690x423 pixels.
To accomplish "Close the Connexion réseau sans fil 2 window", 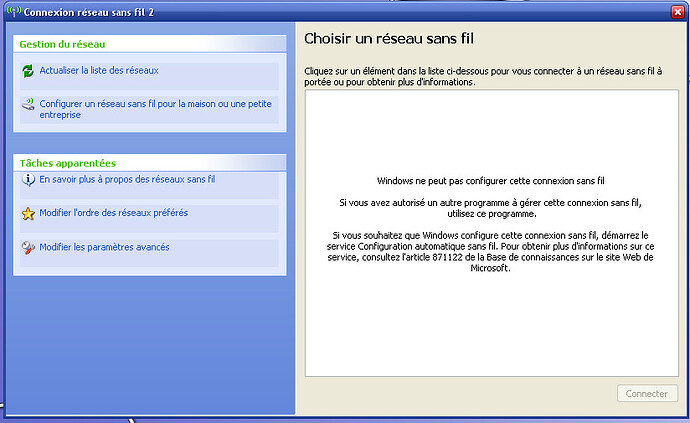I will pos(676,10).
